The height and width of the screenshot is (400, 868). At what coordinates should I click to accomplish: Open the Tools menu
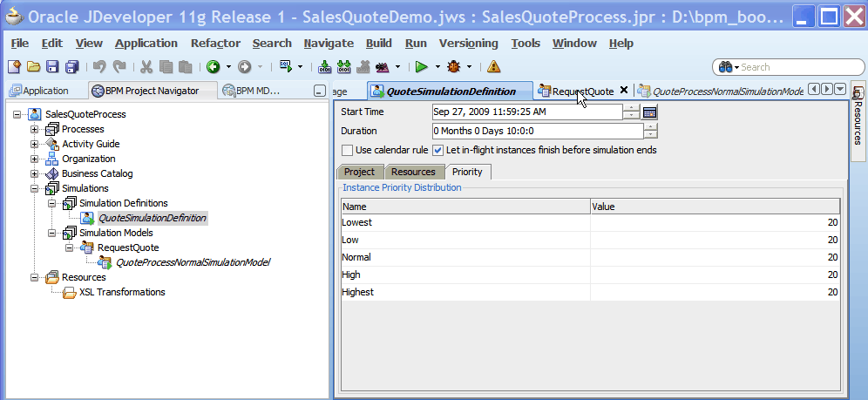[x=526, y=44]
